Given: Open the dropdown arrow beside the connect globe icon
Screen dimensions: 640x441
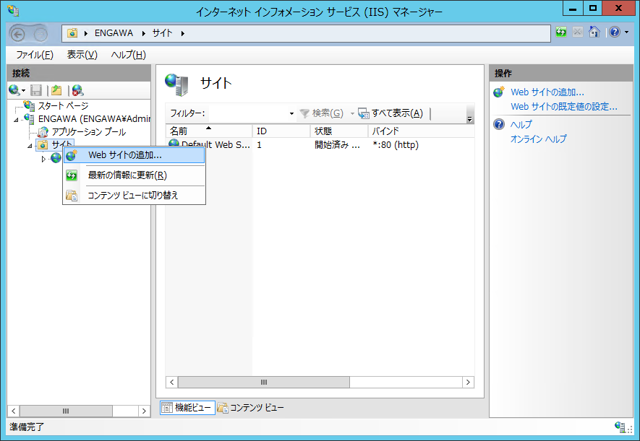Looking at the screenshot, I should tap(23, 91).
